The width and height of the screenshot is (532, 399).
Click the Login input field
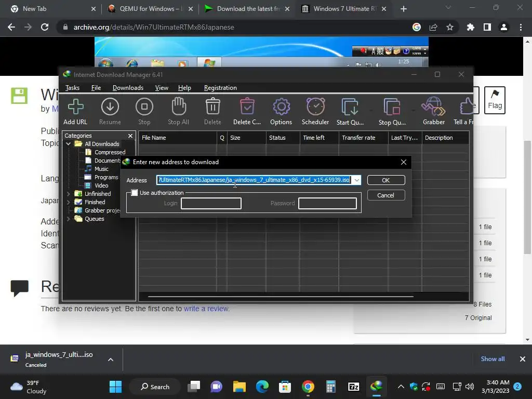click(211, 204)
